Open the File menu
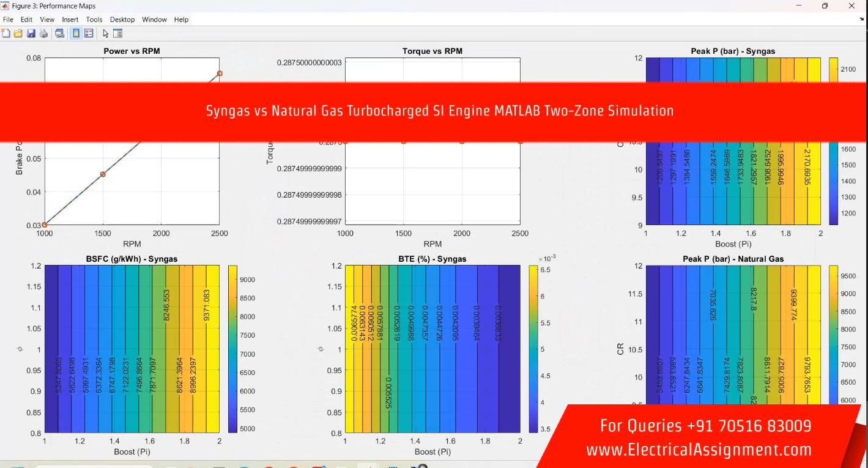868x468 pixels. (8, 20)
